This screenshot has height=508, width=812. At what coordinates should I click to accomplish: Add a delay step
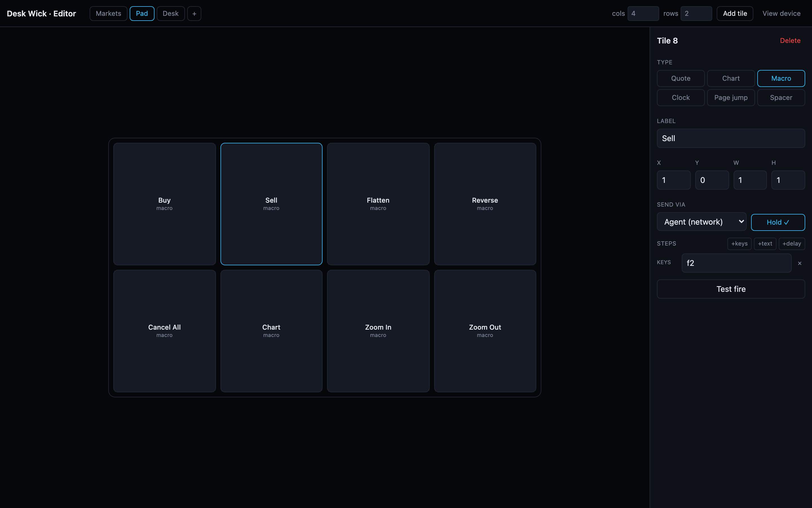(x=791, y=244)
